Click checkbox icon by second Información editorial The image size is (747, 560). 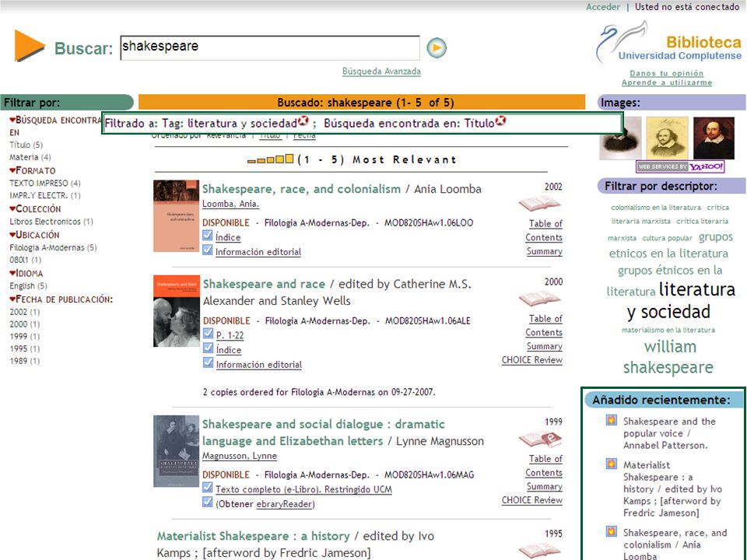pyautogui.click(x=209, y=362)
